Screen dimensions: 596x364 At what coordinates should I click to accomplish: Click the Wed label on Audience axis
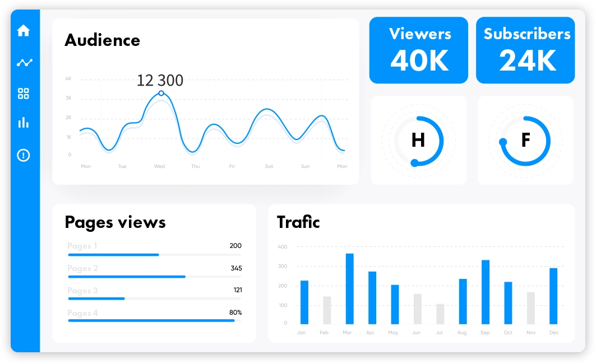[159, 166]
